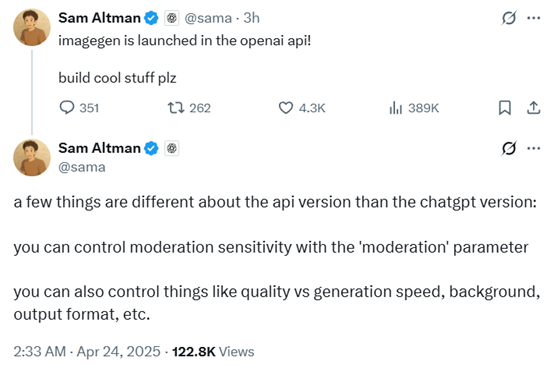The image size is (554, 368).
Task: Click the OpenAI affiliation badge in second tweet
Action: coord(172,148)
